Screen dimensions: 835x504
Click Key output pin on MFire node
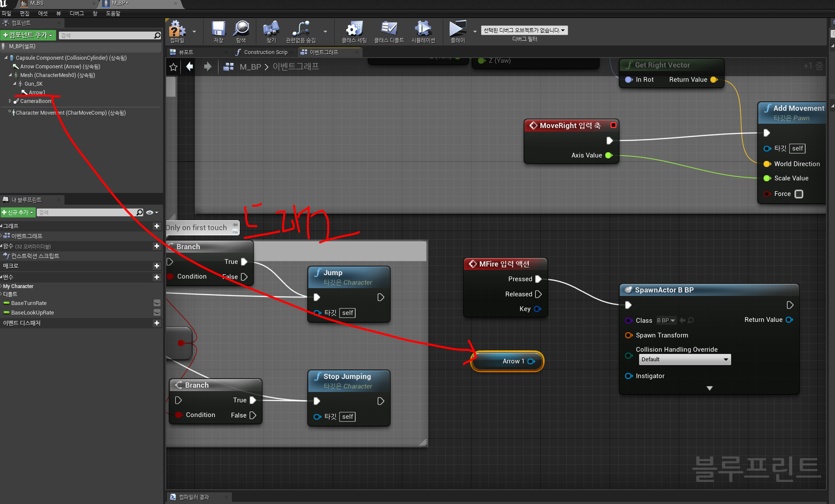tap(537, 309)
